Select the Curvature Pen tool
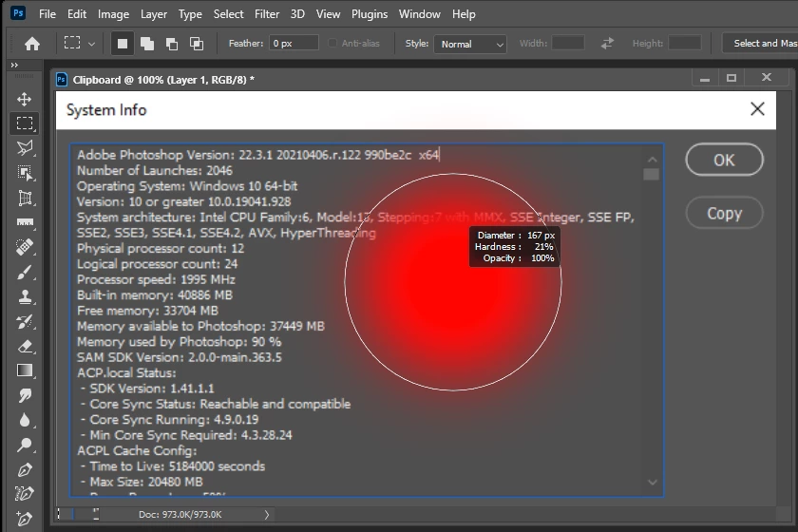Image resolution: width=798 pixels, height=532 pixels. coord(25,494)
